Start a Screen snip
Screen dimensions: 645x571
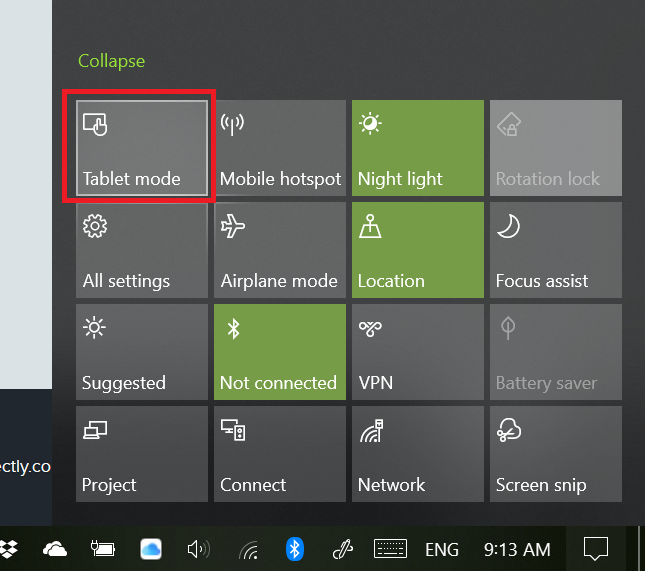pyautogui.click(x=556, y=454)
